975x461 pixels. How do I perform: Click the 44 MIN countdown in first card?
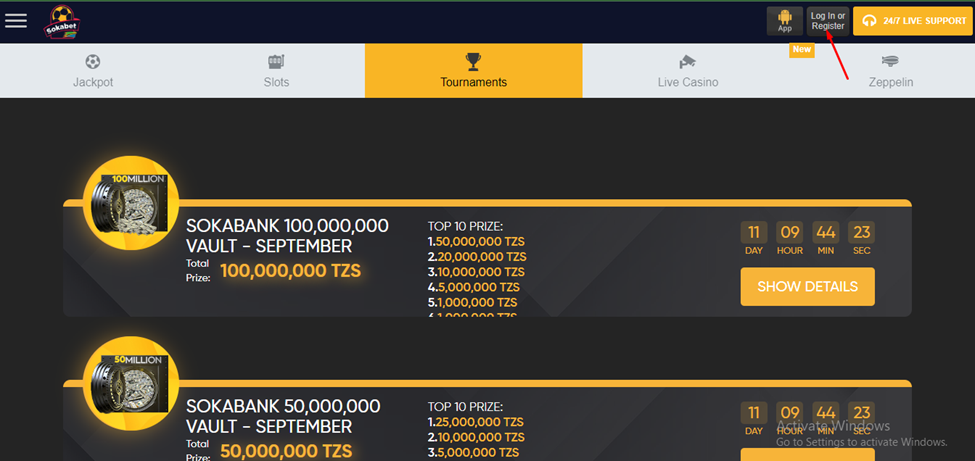[x=826, y=238]
